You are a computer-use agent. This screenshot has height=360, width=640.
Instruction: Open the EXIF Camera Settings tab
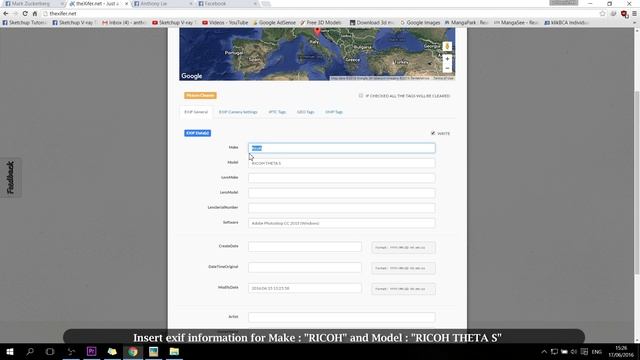pos(238,112)
